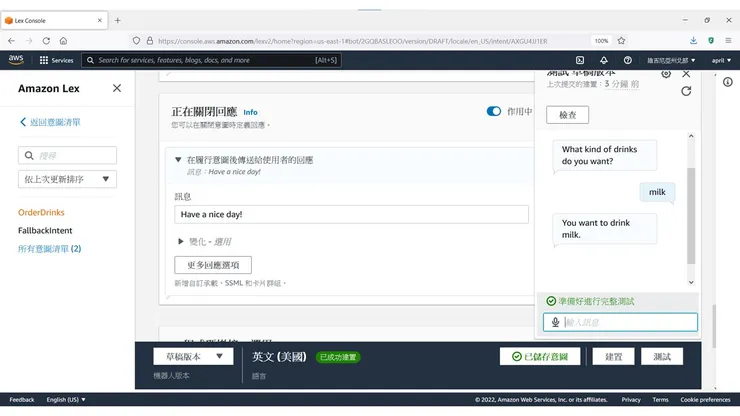The image size is (740, 416).
Task: Go to the browser home page
Action: tap(63, 41)
